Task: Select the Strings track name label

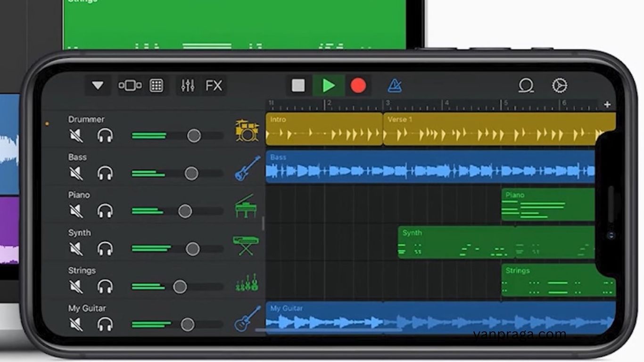Action: (x=82, y=271)
